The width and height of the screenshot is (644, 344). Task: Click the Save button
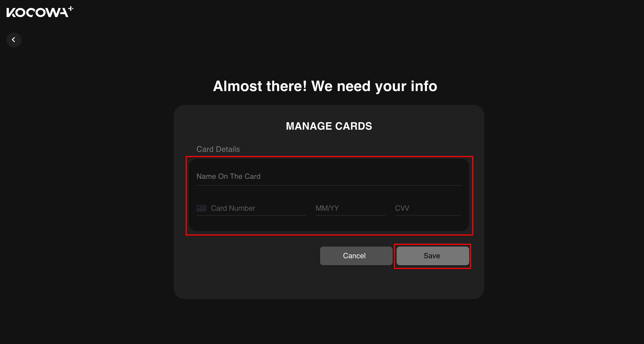pos(432,255)
